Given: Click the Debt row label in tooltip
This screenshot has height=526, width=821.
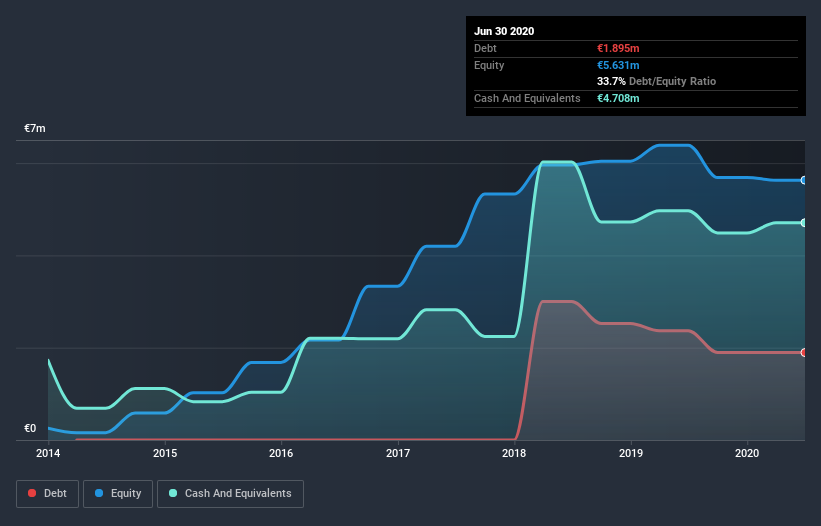Looking at the screenshot, I should pyautogui.click(x=485, y=48).
